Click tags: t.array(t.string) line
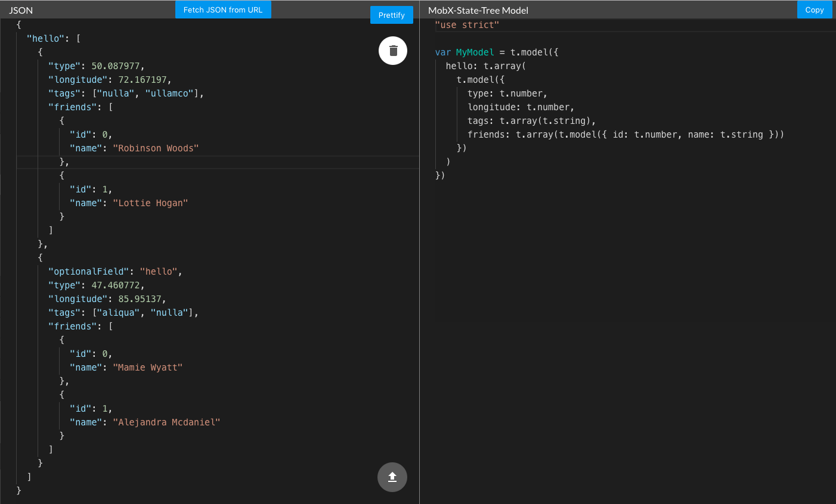The width and height of the screenshot is (836, 504). 532,121
